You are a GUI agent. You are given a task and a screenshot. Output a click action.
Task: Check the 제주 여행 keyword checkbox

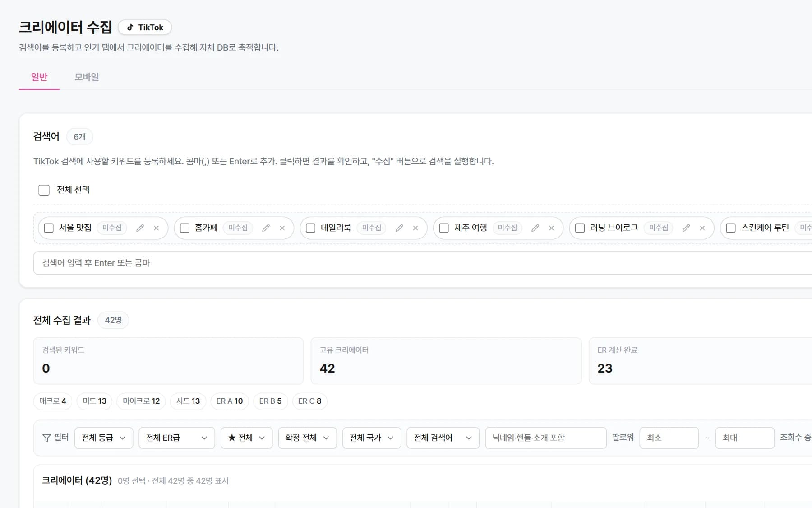pos(444,228)
